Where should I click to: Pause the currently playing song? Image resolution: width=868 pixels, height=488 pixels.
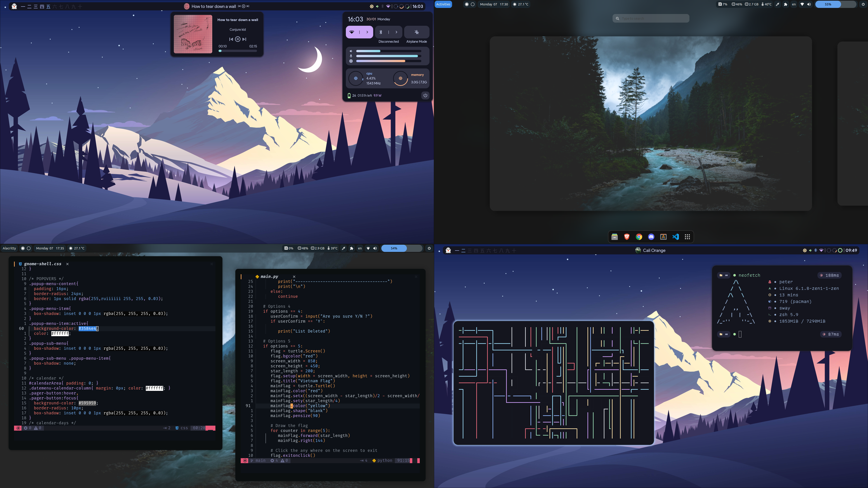(x=238, y=39)
